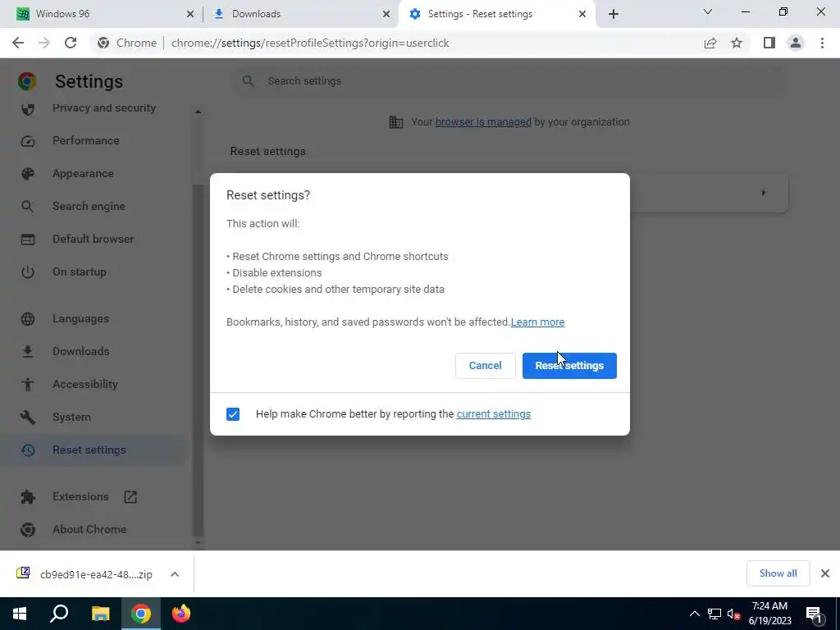Expand options for downloaded zip file
Viewport: 840px width, 630px height.
175,574
